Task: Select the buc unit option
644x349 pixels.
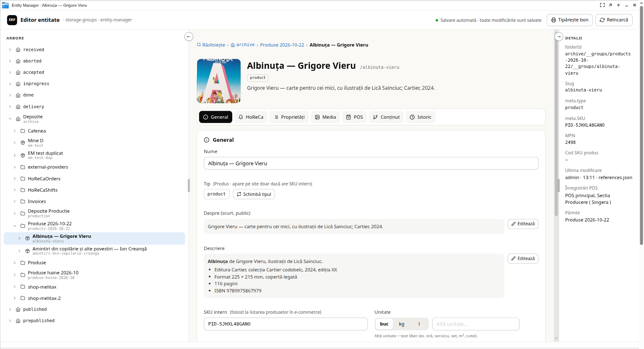Action: point(384,324)
